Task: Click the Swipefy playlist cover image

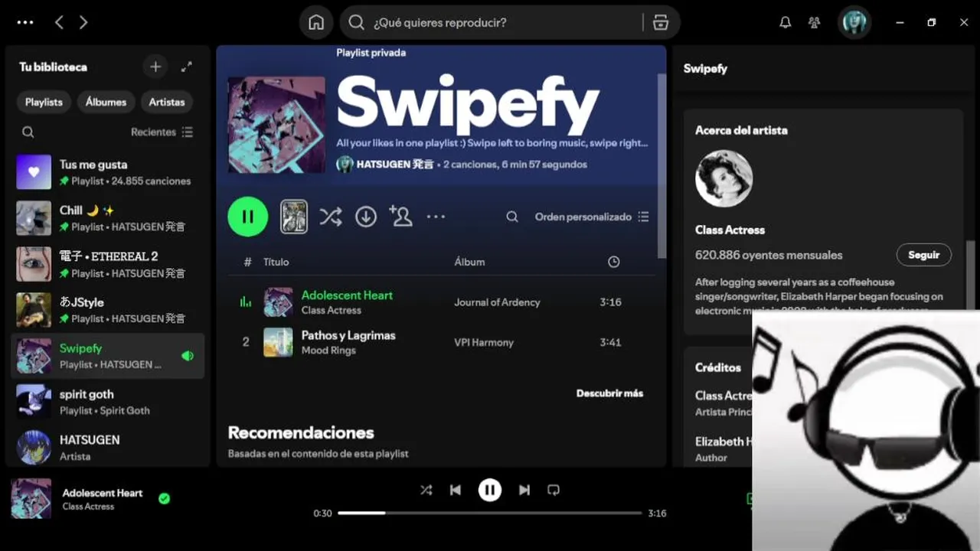Action: tap(276, 124)
